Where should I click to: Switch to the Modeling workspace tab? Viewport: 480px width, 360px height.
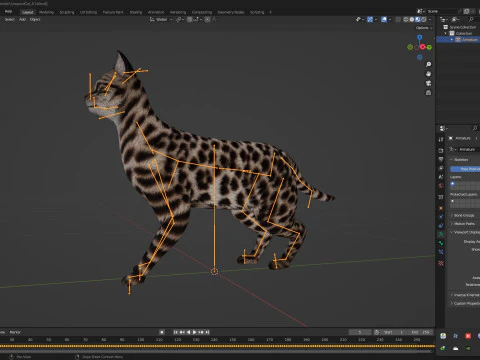click(46, 12)
